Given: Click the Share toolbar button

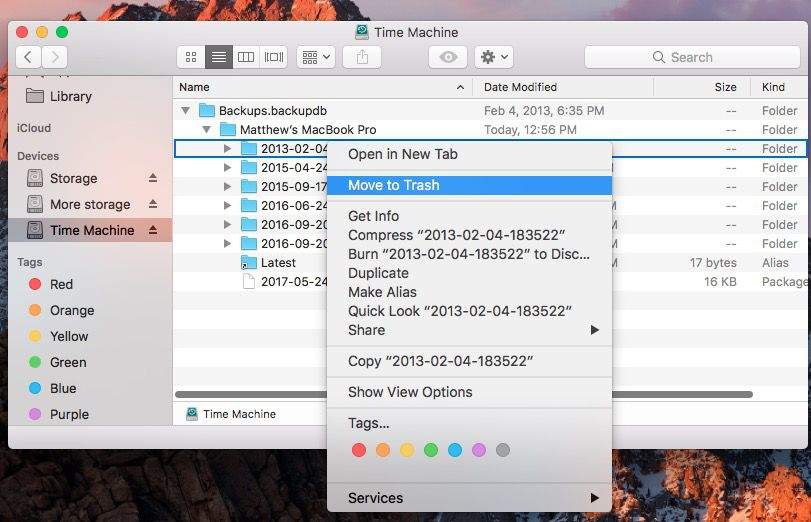Looking at the screenshot, I should 362,57.
